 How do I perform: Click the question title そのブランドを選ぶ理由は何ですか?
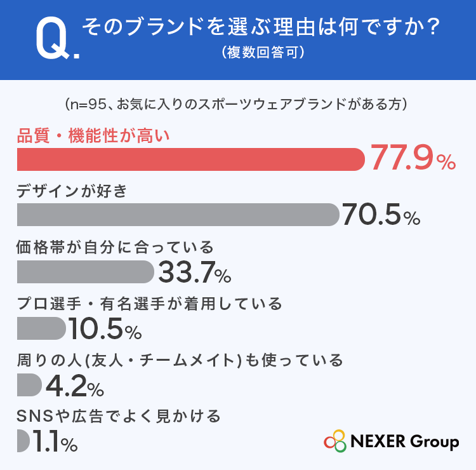(261, 27)
